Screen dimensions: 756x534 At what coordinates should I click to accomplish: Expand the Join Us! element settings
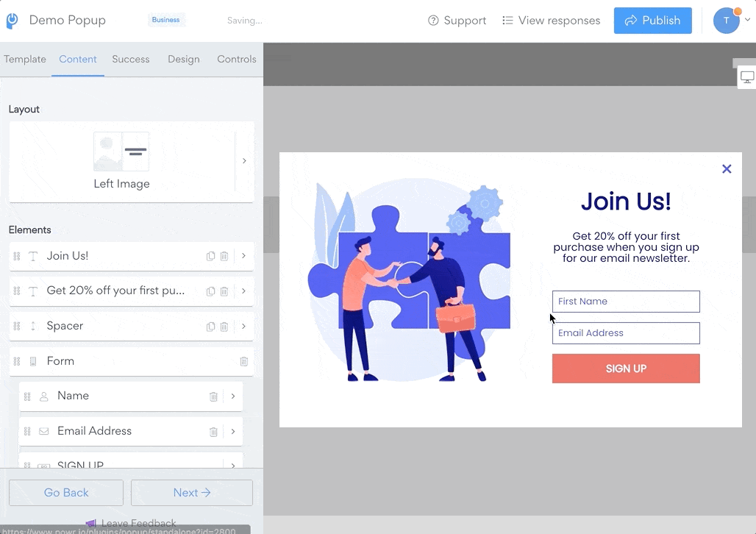[243, 256]
